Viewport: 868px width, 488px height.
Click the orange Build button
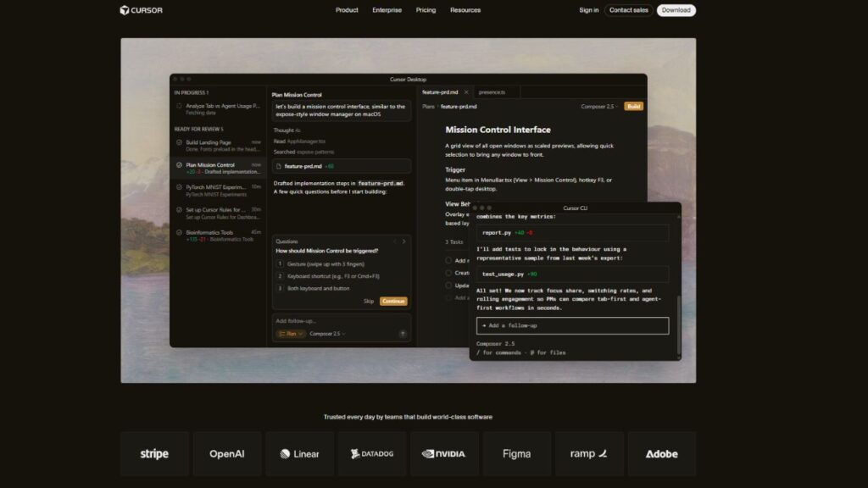tap(634, 106)
